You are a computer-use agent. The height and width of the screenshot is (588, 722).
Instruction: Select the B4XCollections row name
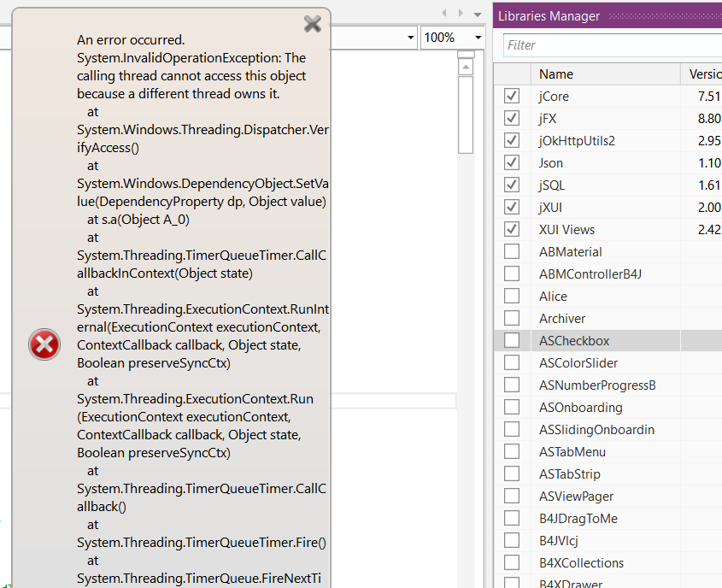click(582, 562)
